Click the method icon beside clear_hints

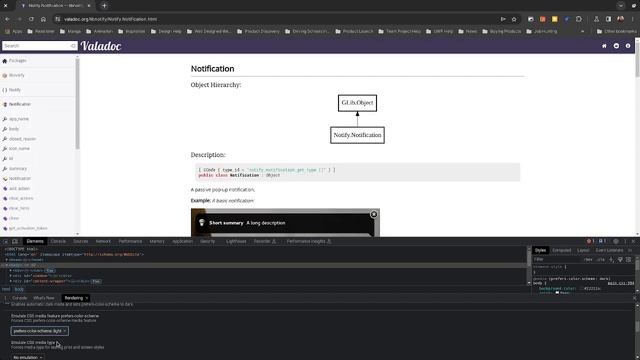(x=5, y=208)
